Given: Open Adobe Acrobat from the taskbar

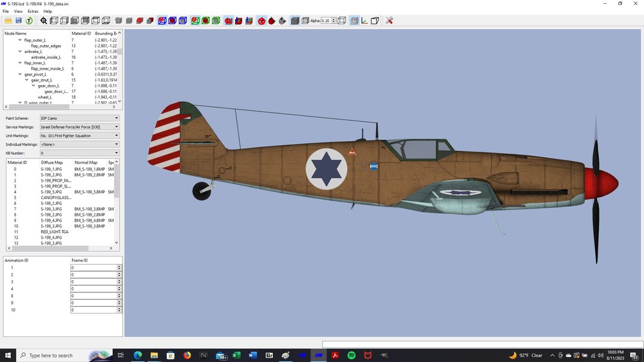Looking at the screenshot, I should point(335,356).
